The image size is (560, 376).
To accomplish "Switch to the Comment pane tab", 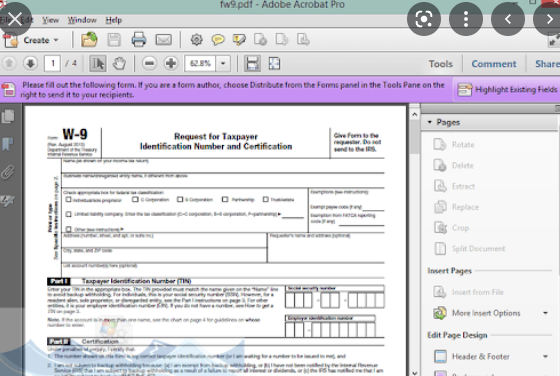I will 494,64.
